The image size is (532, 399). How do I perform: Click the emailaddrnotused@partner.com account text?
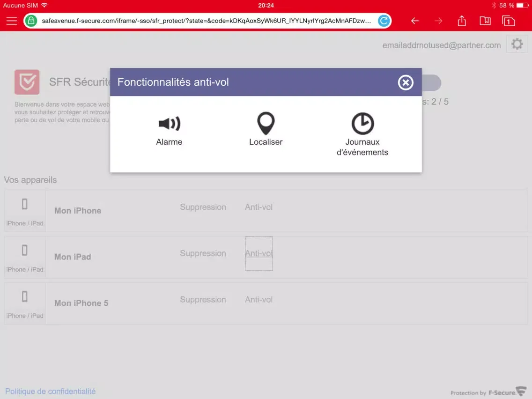442,45
